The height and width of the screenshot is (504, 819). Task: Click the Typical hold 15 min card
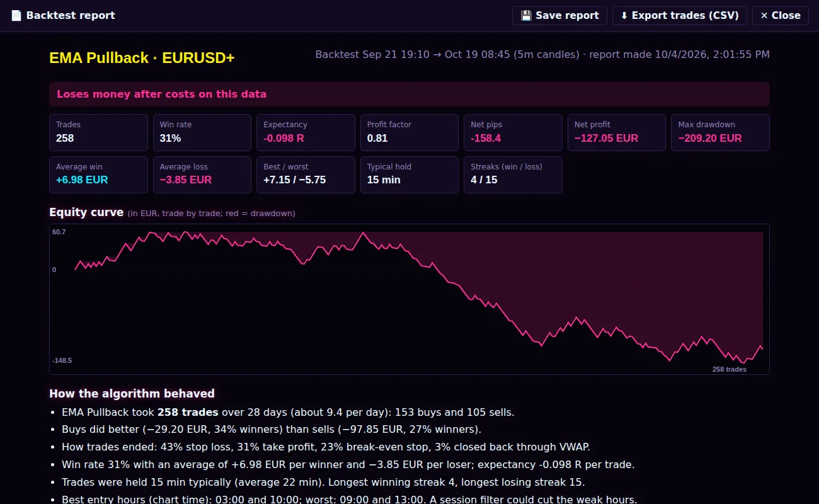[409, 175]
